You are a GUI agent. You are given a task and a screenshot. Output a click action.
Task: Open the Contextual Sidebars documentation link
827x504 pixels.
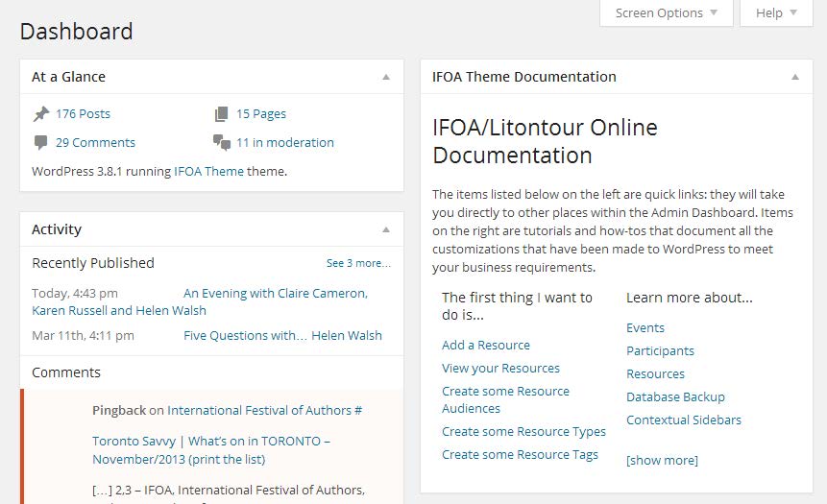click(x=684, y=420)
